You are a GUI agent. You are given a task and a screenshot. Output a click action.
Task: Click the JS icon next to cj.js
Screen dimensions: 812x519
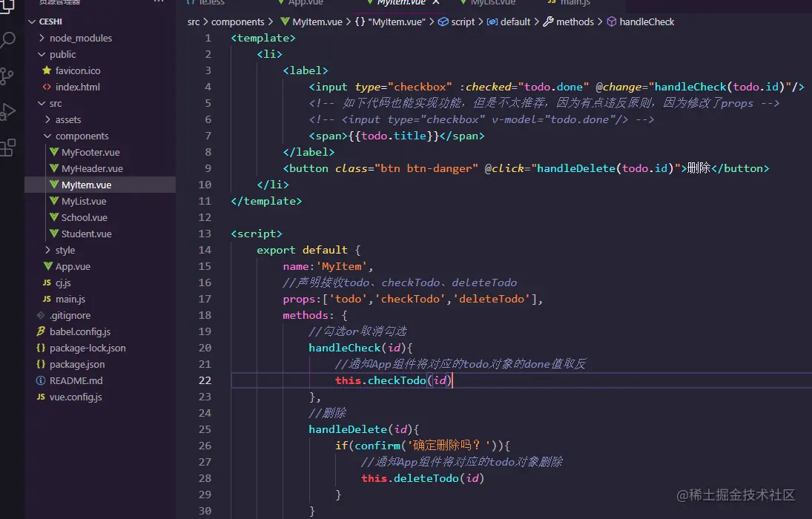pyautogui.click(x=47, y=282)
